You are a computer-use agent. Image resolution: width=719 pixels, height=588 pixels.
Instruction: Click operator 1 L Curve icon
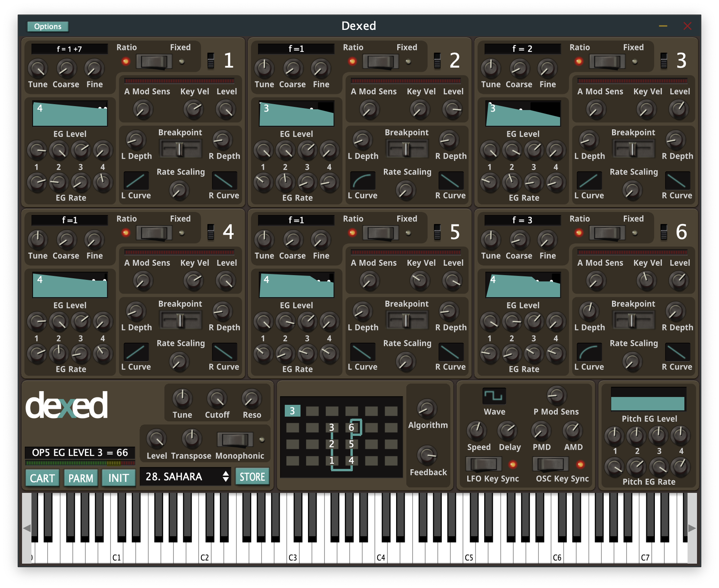(x=136, y=180)
